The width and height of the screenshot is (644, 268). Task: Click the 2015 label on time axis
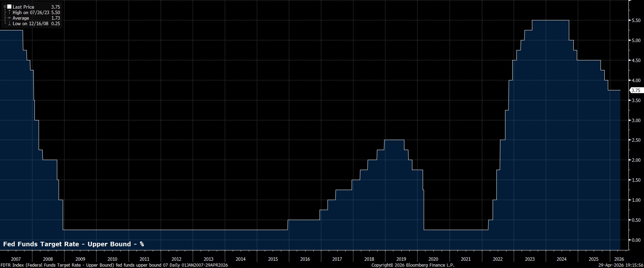tap(273, 259)
